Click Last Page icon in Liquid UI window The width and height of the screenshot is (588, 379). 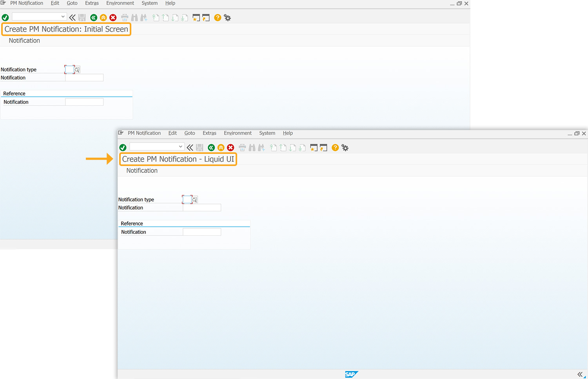(x=302, y=148)
